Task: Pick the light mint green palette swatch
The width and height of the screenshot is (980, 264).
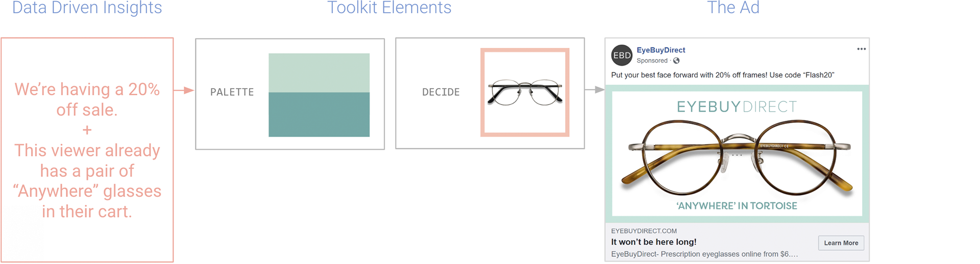Action: click(x=319, y=73)
